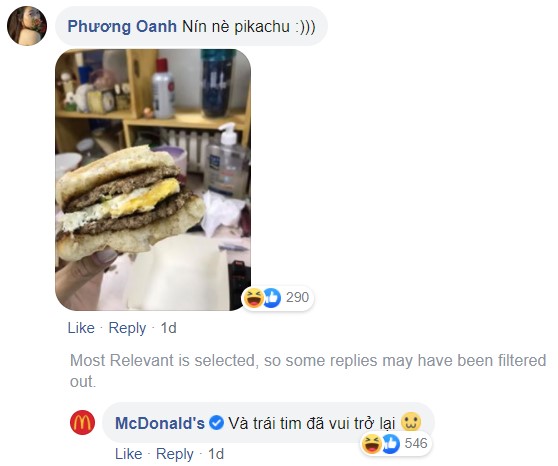Enlarge the burger photo attachment
Screen dimensions: 558x466
(153, 180)
